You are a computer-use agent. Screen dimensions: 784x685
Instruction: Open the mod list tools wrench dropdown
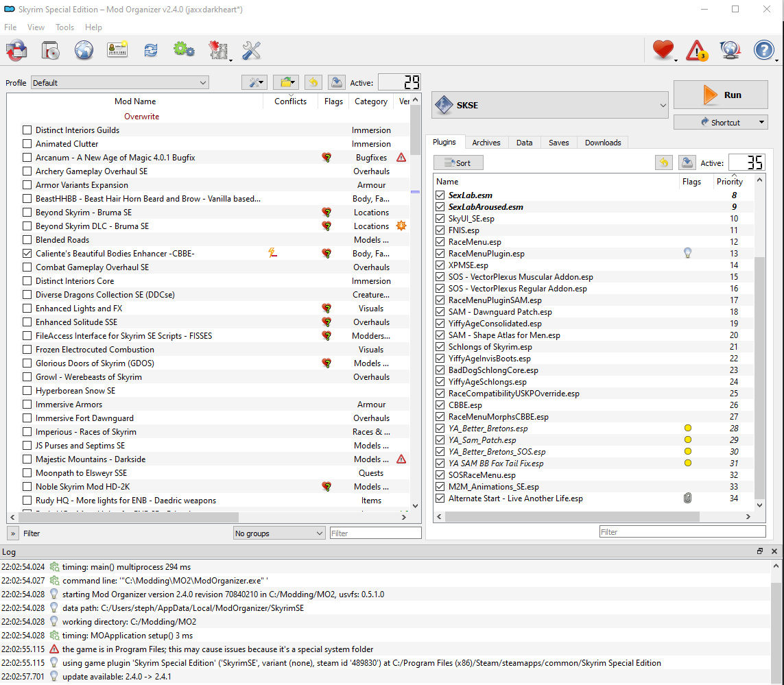point(254,82)
